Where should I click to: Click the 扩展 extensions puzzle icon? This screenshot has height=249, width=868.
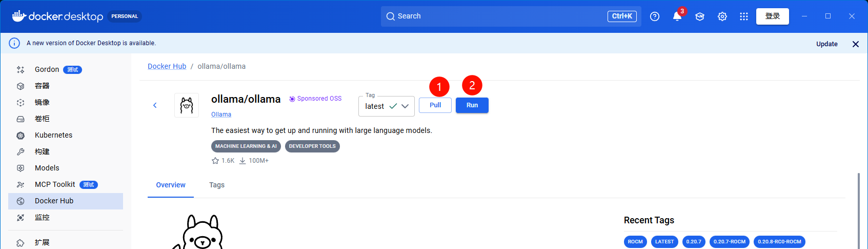(21, 243)
